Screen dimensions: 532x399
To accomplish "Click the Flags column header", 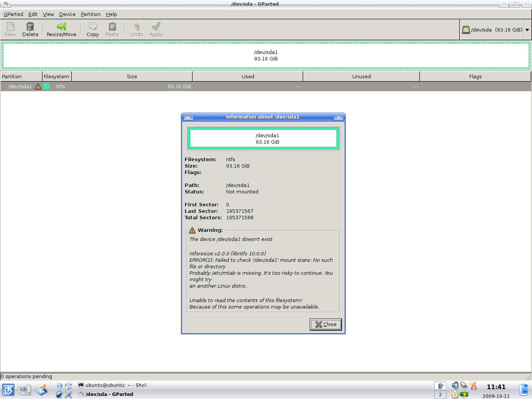I will click(475, 76).
